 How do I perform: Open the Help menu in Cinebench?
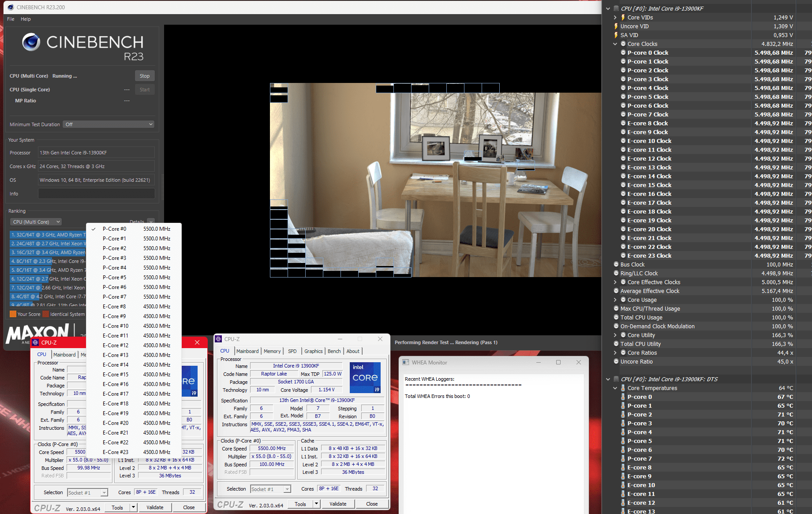[26, 19]
